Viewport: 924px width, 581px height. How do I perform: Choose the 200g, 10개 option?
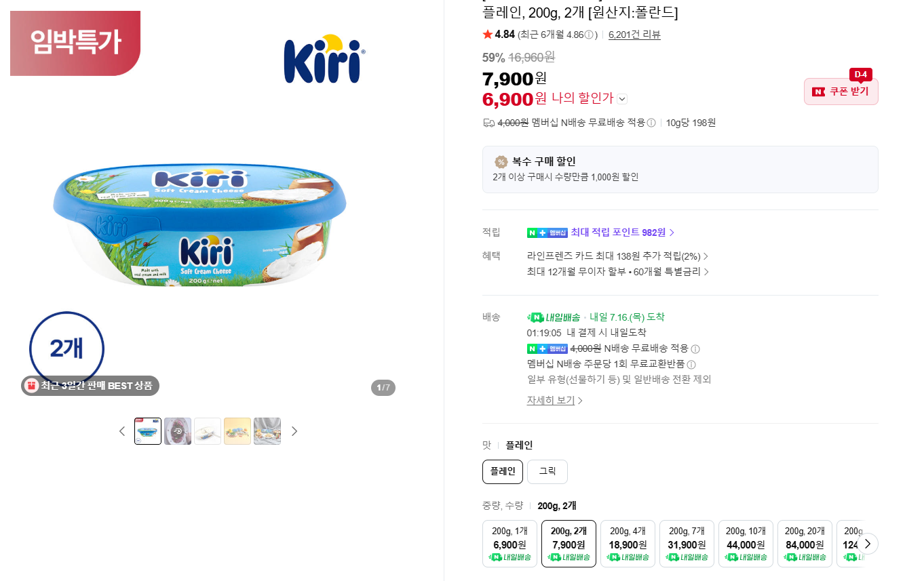coord(746,544)
